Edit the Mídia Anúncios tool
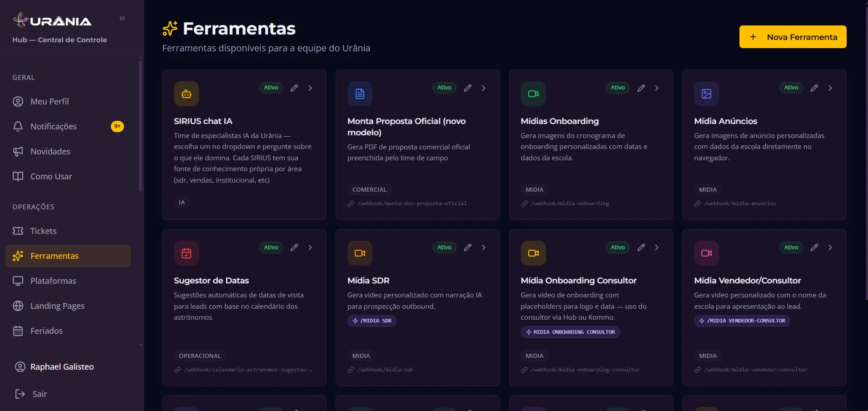 [814, 88]
